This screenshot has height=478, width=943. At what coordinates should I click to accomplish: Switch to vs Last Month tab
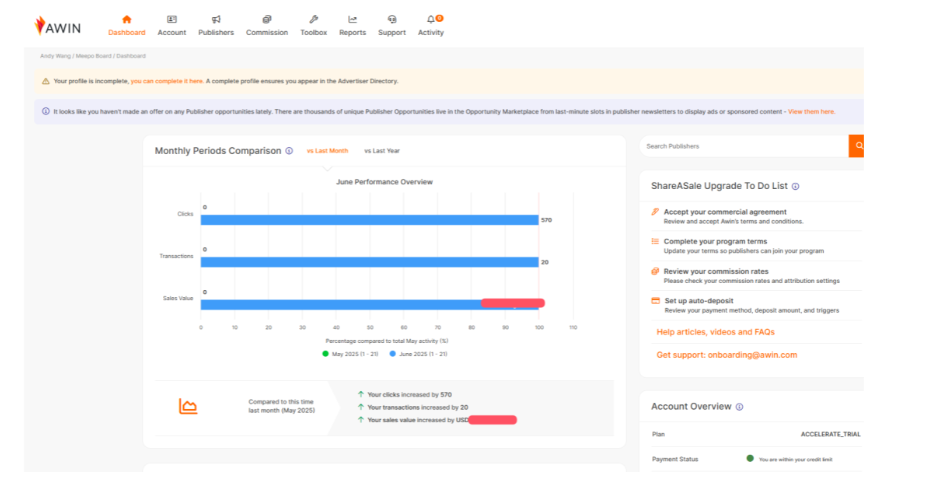coord(327,151)
